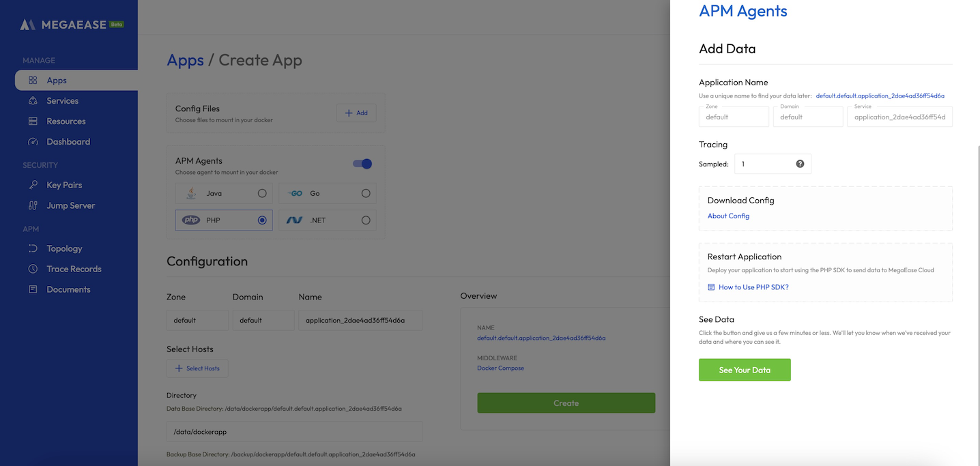Image resolution: width=980 pixels, height=466 pixels.
Task: Click the Services icon in sidebar
Action: tap(33, 101)
